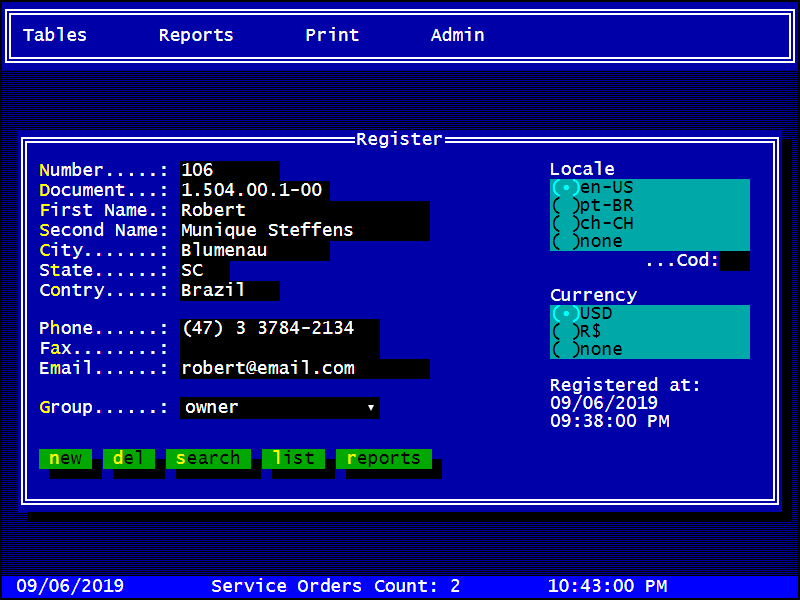The image size is (800, 600).
Task: Click the 'Number.....:' label
Action: [104, 170]
